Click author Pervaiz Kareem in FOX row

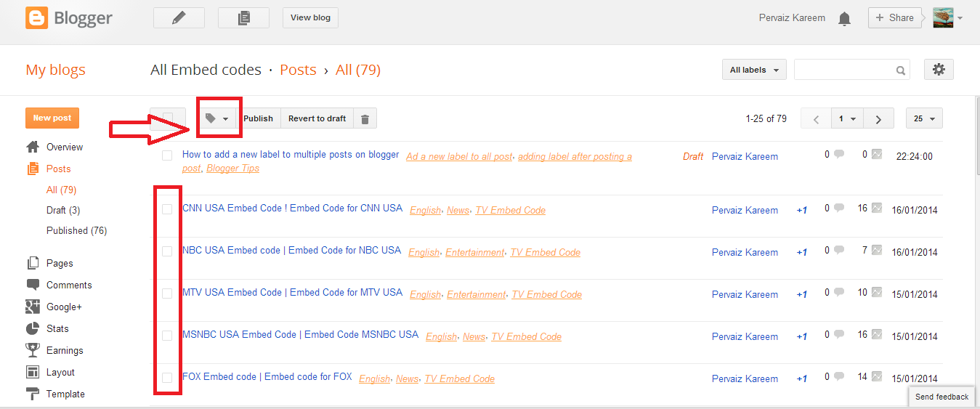point(745,378)
